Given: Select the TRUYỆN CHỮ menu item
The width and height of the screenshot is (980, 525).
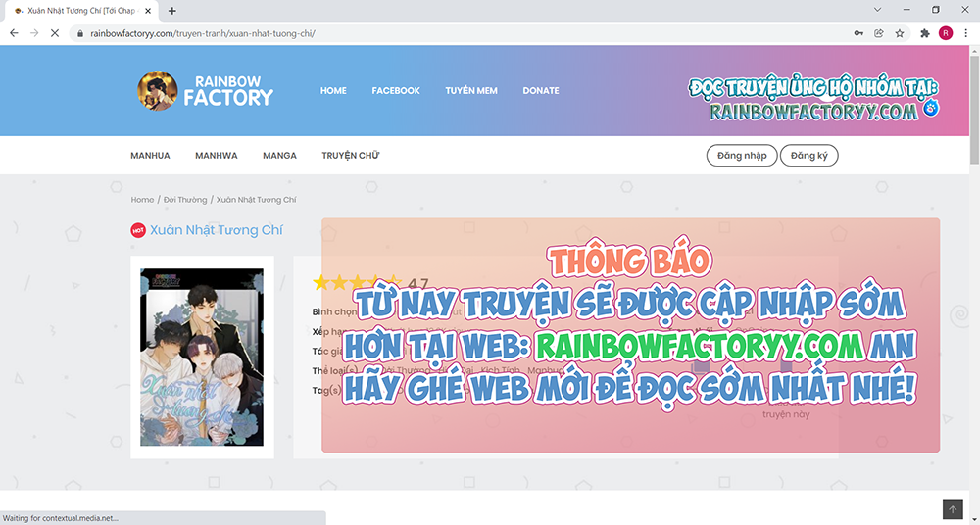Looking at the screenshot, I should 350,156.
